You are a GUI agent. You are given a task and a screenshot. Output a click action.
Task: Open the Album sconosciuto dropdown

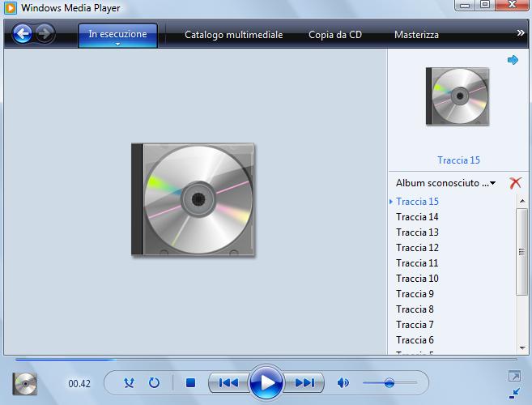[446, 183]
